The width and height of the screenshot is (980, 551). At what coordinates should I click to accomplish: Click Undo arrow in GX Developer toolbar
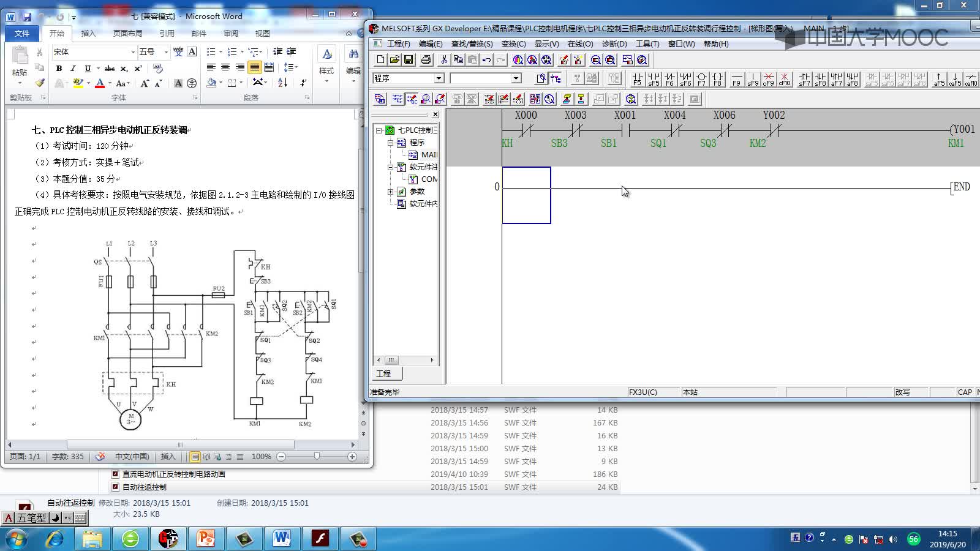point(486,59)
